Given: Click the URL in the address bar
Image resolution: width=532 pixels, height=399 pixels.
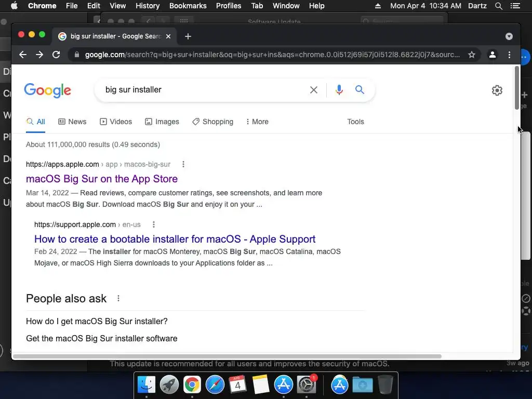Looking at the screenshot, I should [x=272, y=55].
